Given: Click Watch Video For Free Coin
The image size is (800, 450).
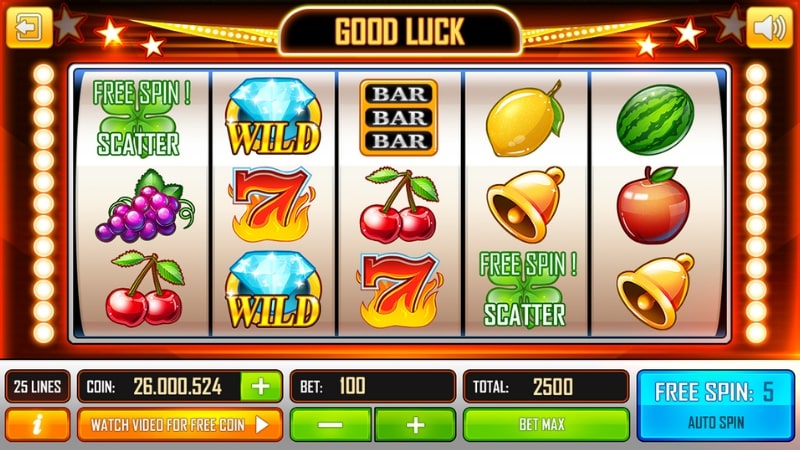Looking at the screenshot, I should pyautogui.click(x=180, y=424).
